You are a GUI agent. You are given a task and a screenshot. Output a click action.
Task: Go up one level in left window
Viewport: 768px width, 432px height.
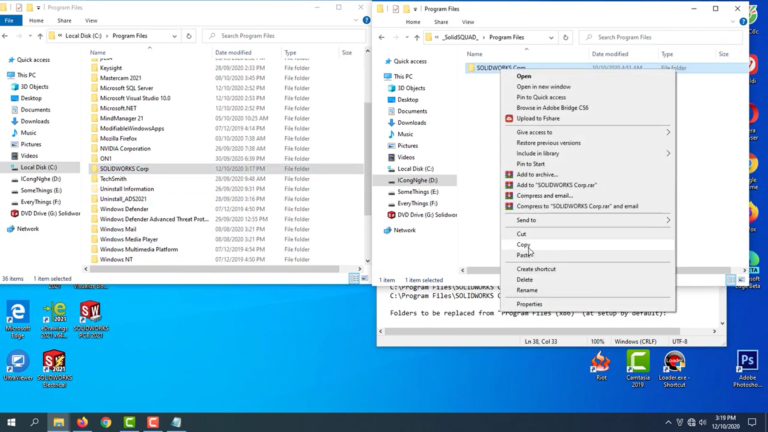click(x=40, y=36)
